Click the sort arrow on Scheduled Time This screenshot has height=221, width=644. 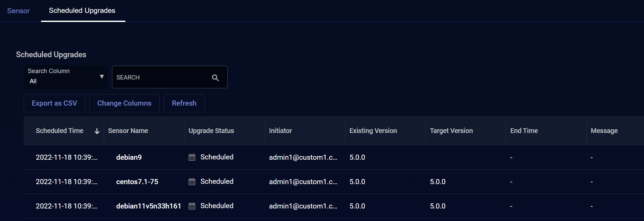click(x=97, y=131)
